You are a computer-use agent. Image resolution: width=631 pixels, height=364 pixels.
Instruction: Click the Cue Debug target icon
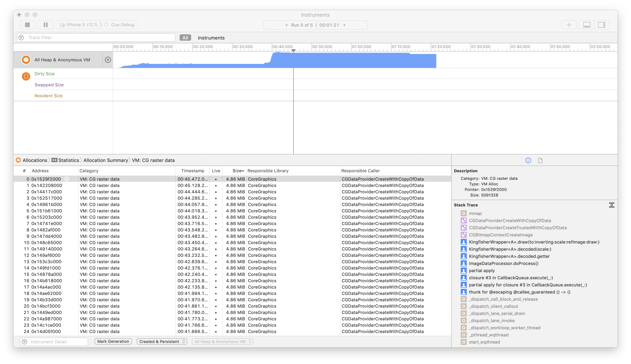107,24
